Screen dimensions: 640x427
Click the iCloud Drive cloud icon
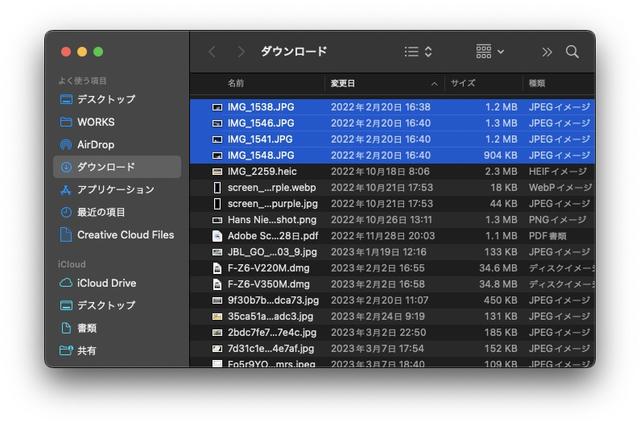pyautogui.click(x=66, y=283)
